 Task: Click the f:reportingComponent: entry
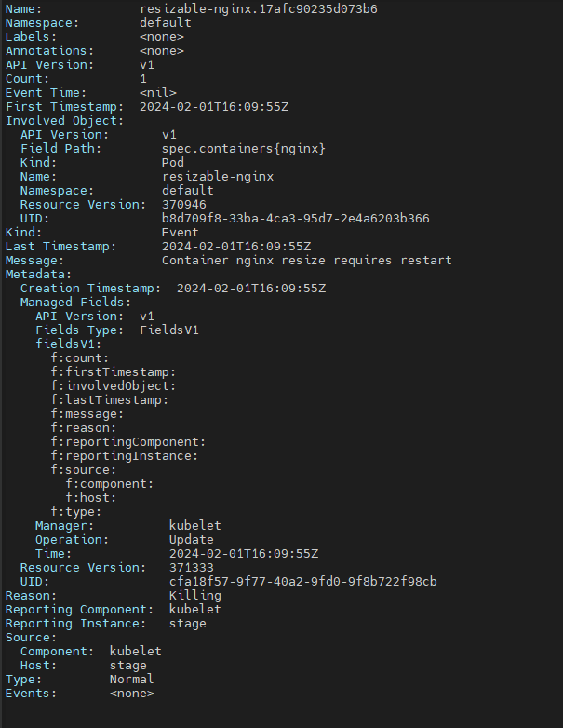click(x=127, y=441)
